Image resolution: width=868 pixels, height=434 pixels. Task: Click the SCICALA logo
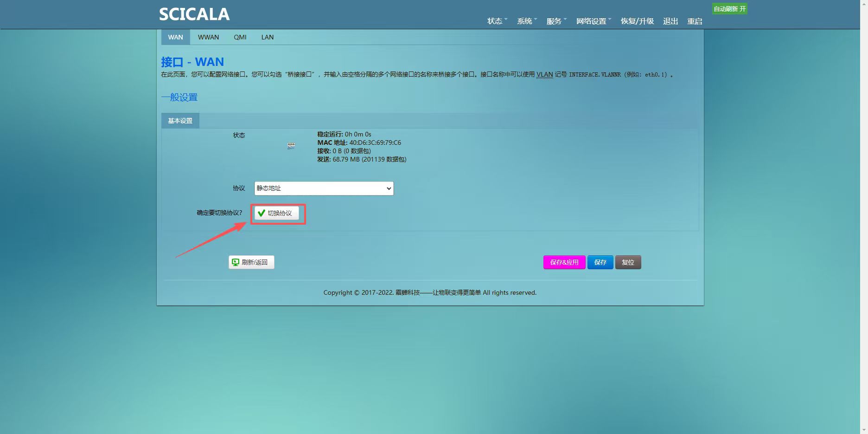(x=194, y=14)
